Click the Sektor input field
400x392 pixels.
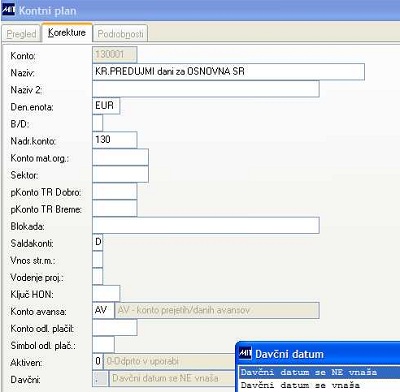[120, 174]
